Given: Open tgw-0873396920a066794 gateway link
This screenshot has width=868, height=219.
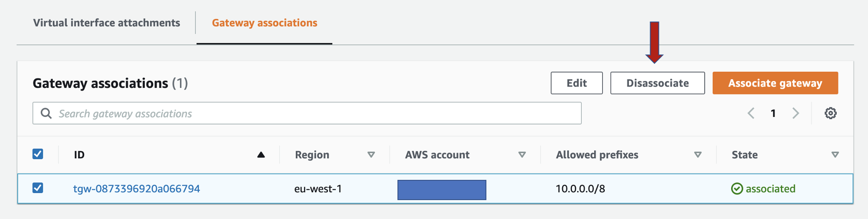Looking at the screenshot, I should coord(136,189).
